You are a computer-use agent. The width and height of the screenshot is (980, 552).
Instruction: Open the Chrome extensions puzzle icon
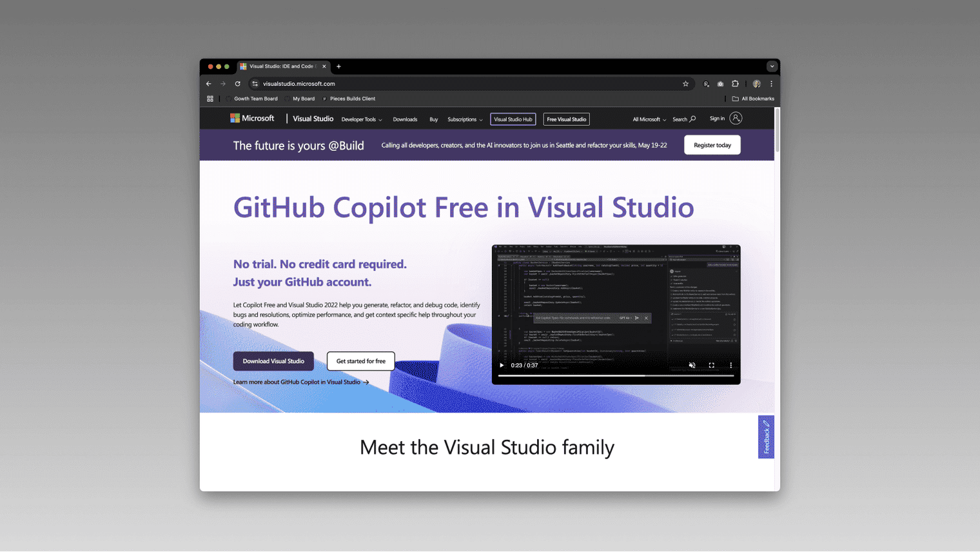click(735, 84)
